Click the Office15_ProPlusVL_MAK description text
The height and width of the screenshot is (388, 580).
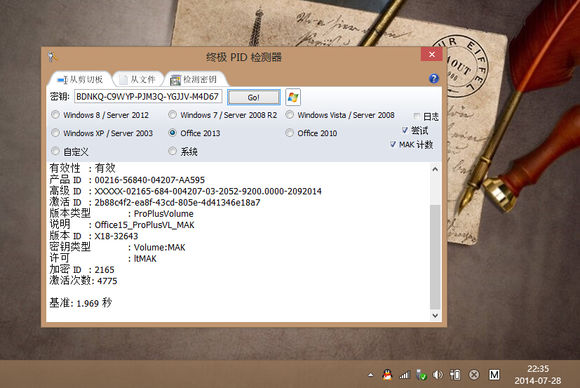point(144,225)
